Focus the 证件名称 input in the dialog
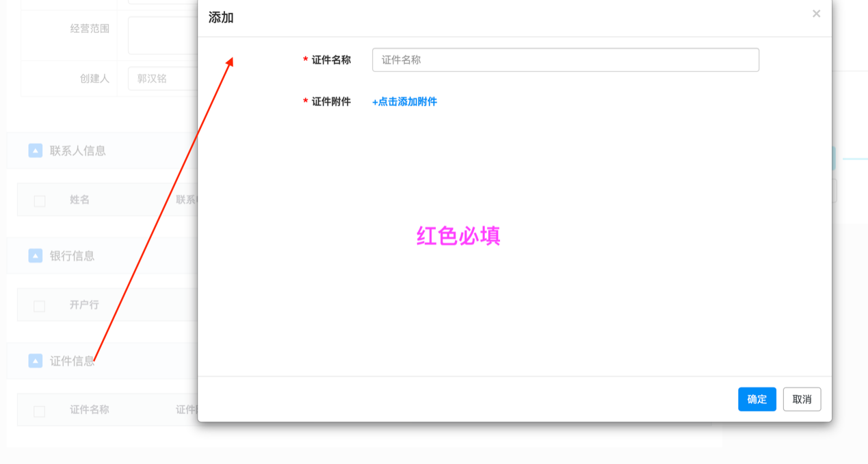The width and height of the screenshot is (868, 464). coord(565,60)
